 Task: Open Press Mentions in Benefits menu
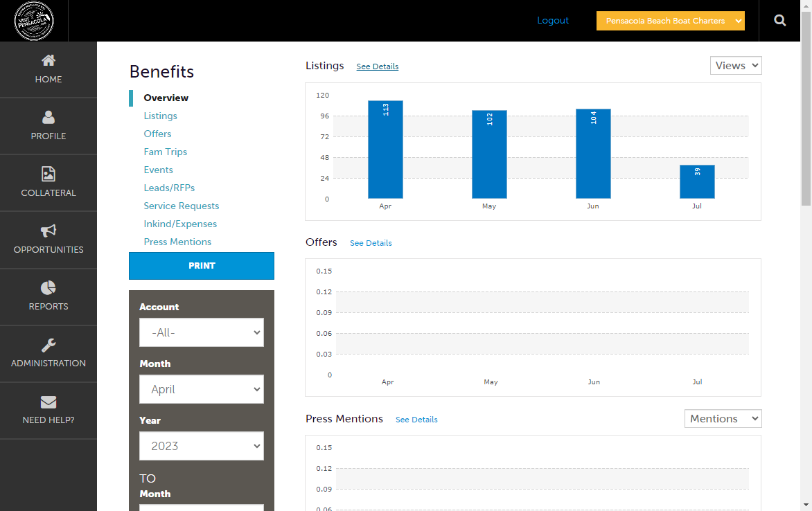click(x=177, y=242)
